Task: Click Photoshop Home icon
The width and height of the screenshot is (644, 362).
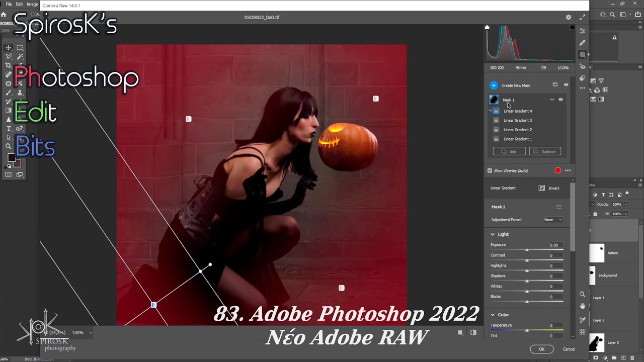Action: click(4, 15)
